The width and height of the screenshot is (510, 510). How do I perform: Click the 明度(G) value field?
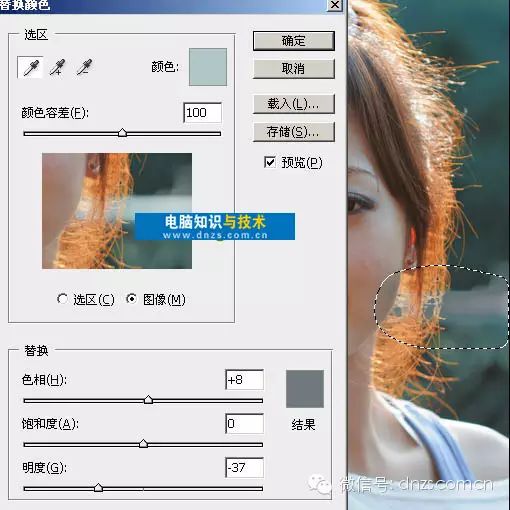click(x=245, y=468)
